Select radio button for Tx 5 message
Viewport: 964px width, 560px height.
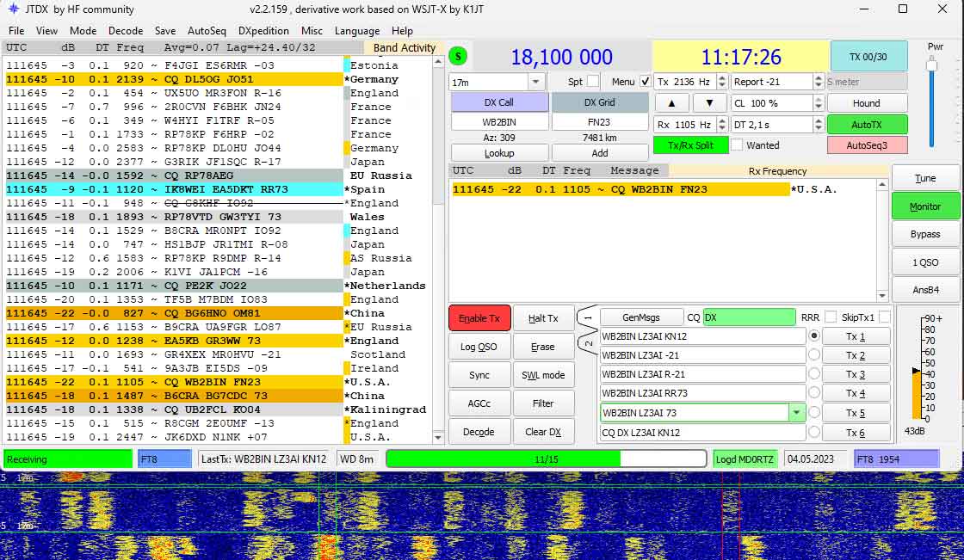pos(814,412)
